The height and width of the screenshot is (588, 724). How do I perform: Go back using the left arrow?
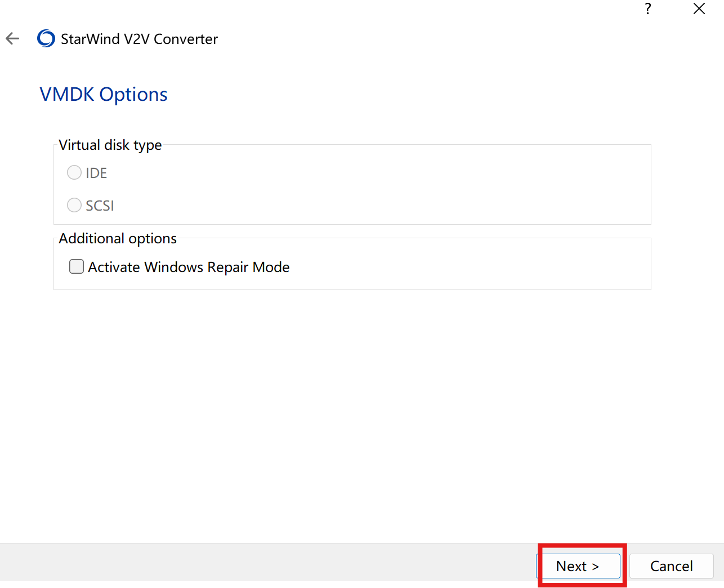12,38
